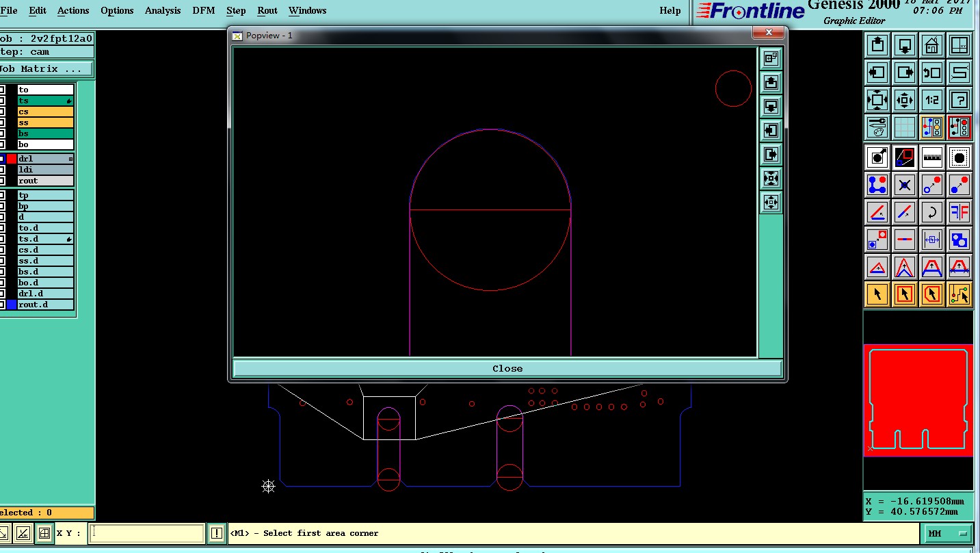The width and height of the screenshot is (980, 553).
Task: Select the plain arrow pointer select tool
Action: pyautogui.click(x=877, y=294)
